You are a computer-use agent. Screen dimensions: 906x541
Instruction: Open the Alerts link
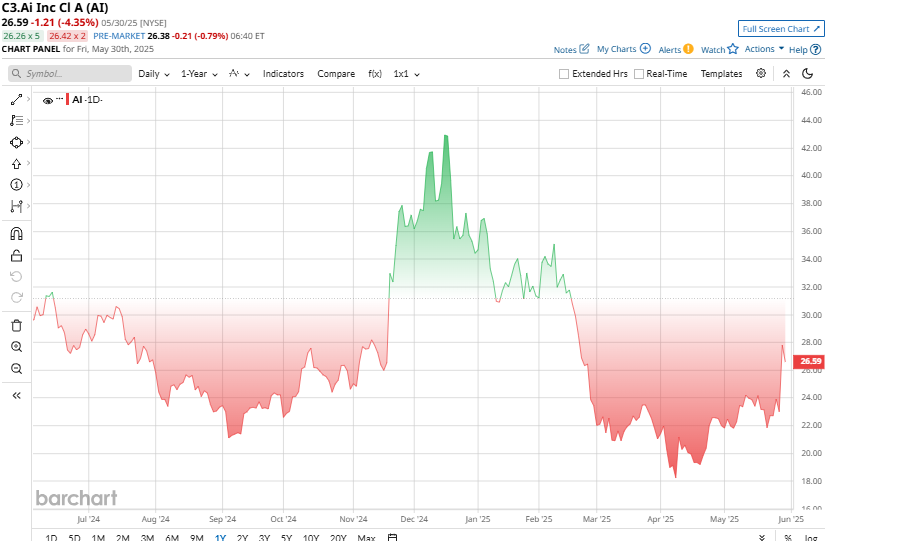[x=670, y=50]
